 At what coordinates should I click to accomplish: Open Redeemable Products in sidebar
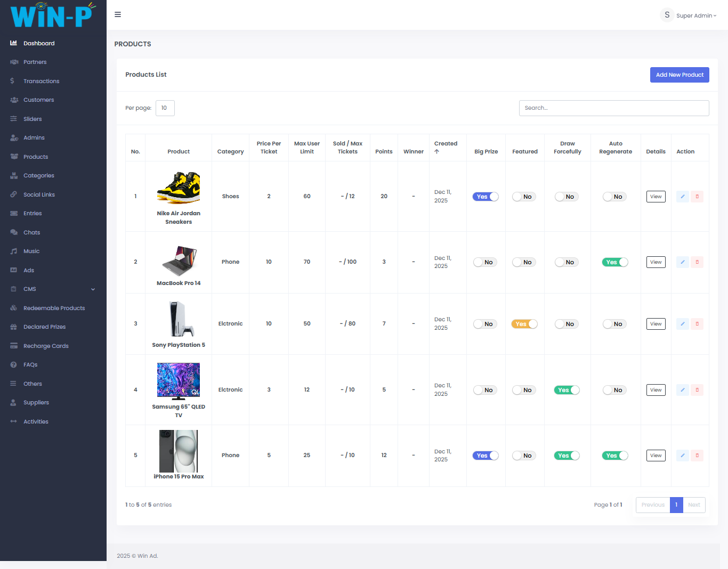point(53,308)
